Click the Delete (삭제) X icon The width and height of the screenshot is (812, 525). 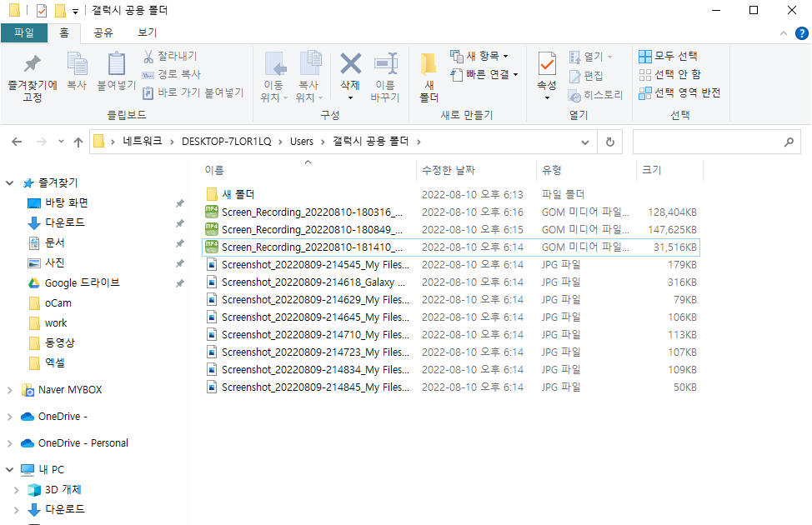click(x=351, y=64)
